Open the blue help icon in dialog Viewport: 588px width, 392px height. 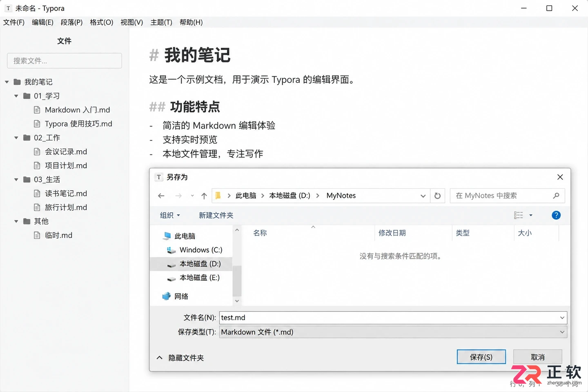point(556,215)
